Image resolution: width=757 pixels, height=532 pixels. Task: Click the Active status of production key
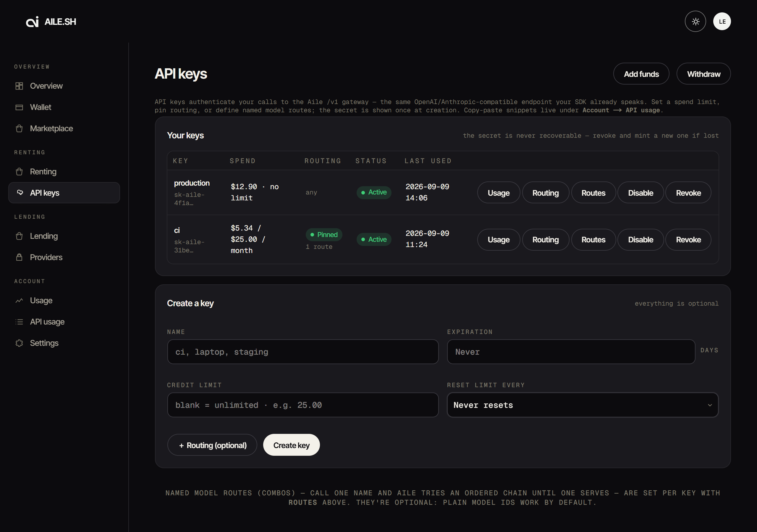point(374,192)
